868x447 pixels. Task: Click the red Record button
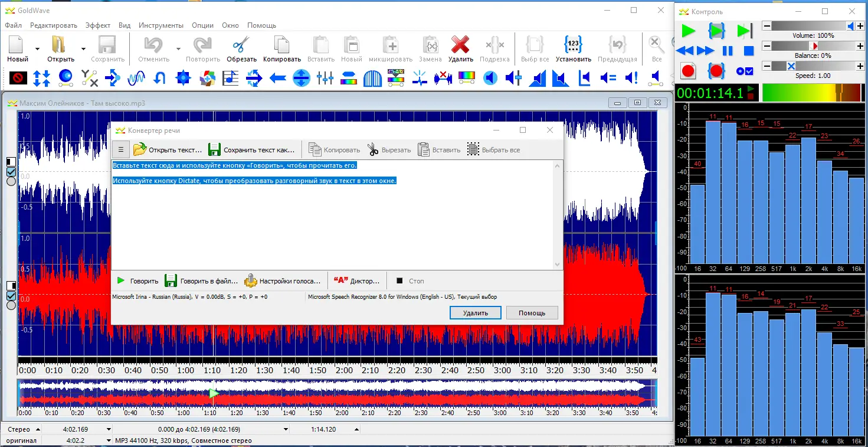(688, 71)
